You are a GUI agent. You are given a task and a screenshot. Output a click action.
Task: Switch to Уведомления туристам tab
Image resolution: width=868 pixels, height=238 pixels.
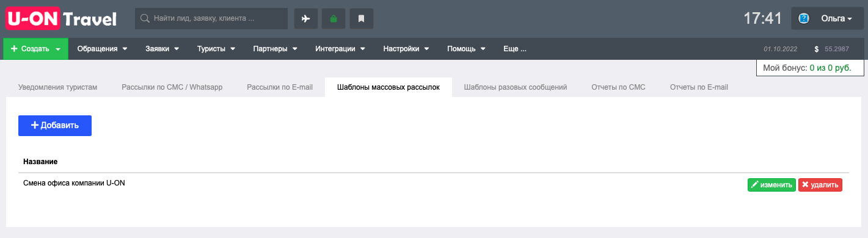coord(58,87)
